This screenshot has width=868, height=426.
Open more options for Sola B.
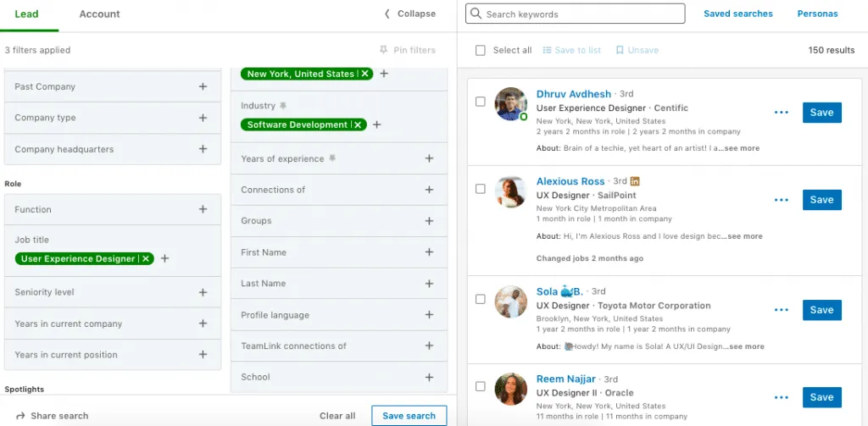tap(781, 310)
